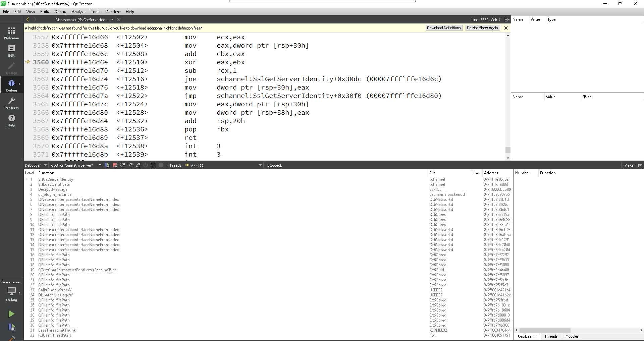Open the CDB for SaarathyServer dropdown

click(x=75, y=165)
